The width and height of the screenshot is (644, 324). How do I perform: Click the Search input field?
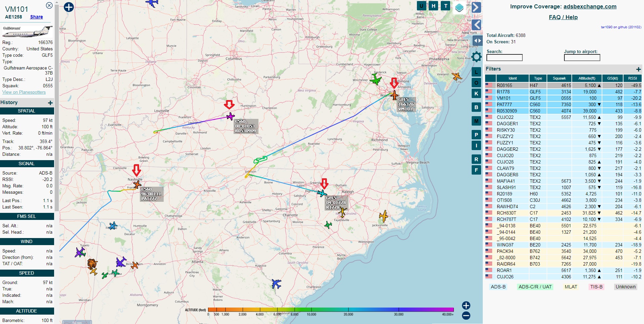(x=504, y=58)
